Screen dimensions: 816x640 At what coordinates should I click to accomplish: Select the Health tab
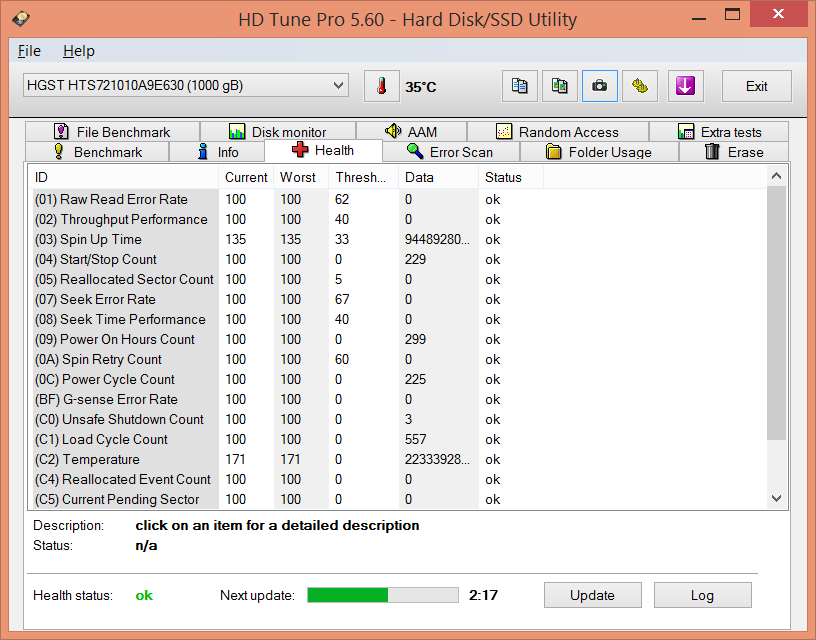tap(323, 150)
